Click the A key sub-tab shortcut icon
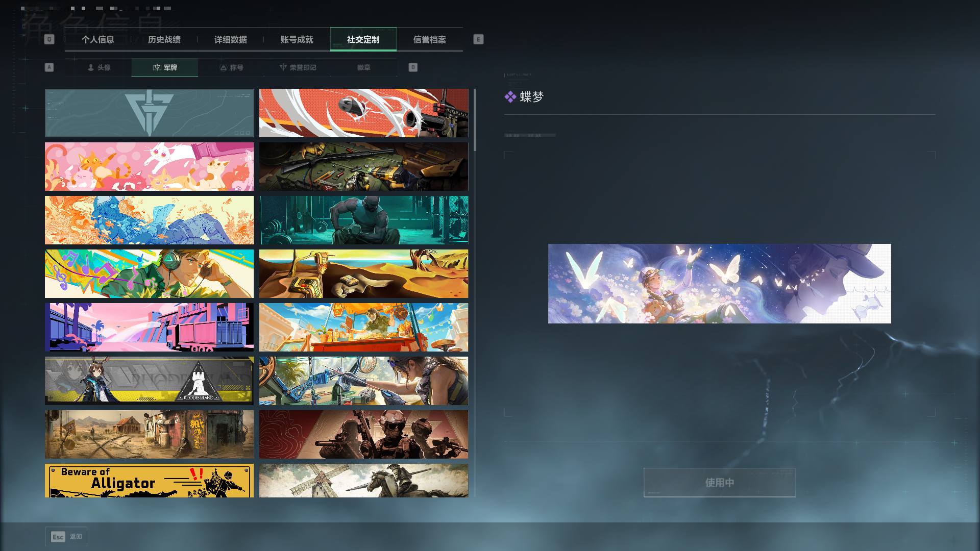980x551 pixels. [49, 67]
